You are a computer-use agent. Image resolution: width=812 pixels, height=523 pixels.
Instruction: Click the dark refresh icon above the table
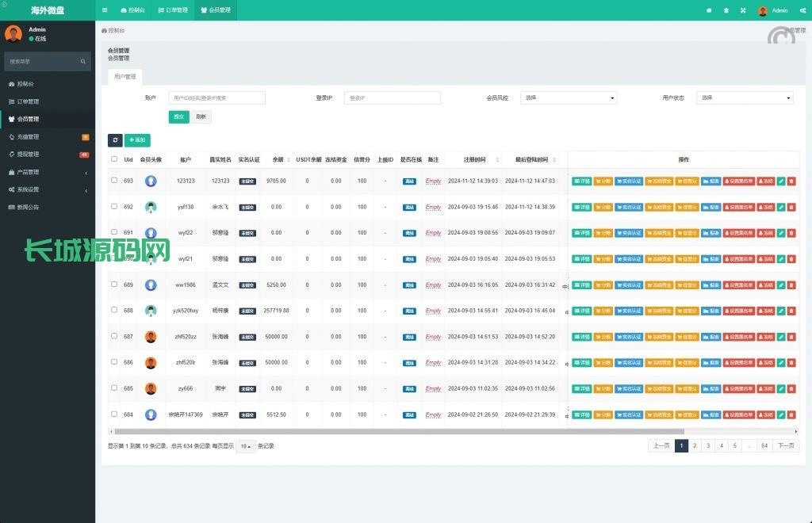coord(115,140)
